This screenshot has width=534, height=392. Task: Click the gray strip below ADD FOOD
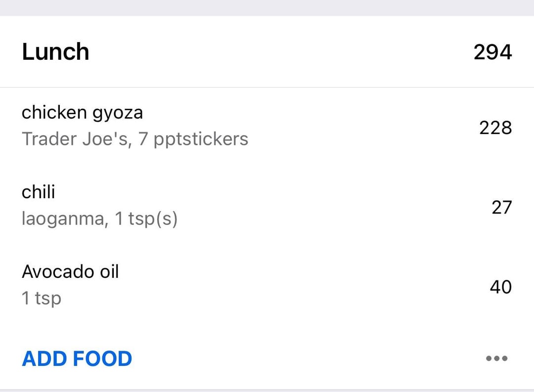[267, 391]
